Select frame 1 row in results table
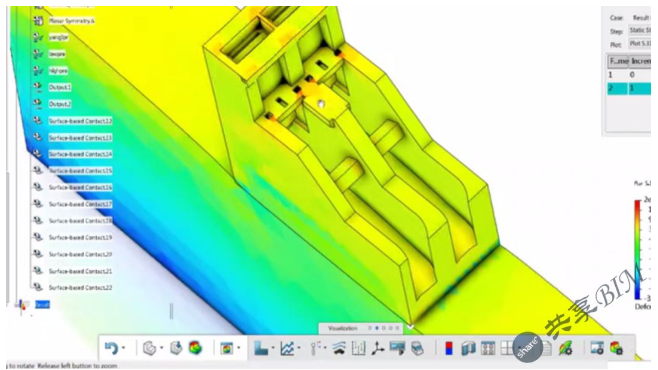Viewport: 658px width, 370px height. click(x=629, y=75)
